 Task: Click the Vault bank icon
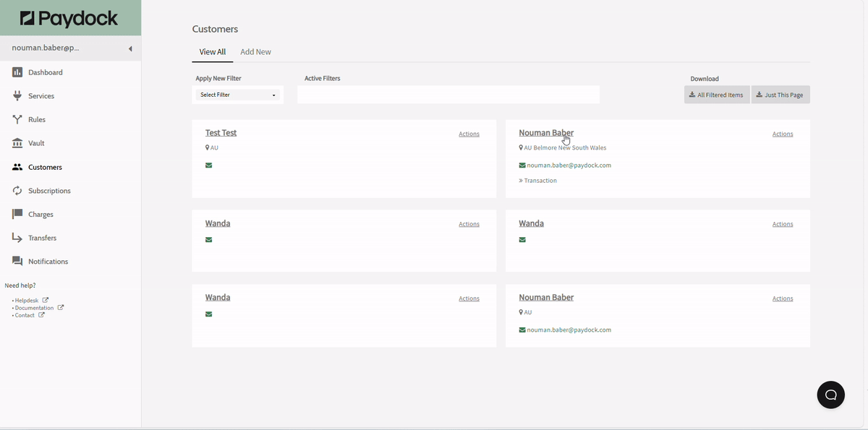(17, 143)
